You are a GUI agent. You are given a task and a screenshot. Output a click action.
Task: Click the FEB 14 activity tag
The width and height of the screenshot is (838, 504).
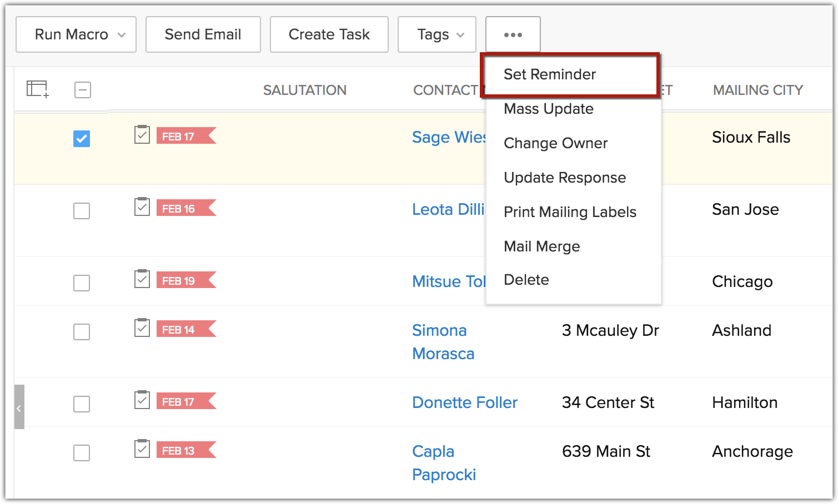[x=186, y=329]
